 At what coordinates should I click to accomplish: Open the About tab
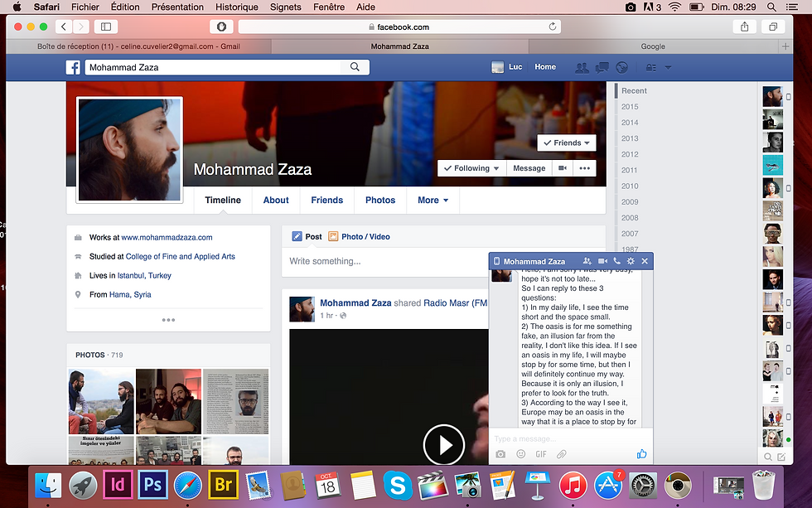[276, 200]
